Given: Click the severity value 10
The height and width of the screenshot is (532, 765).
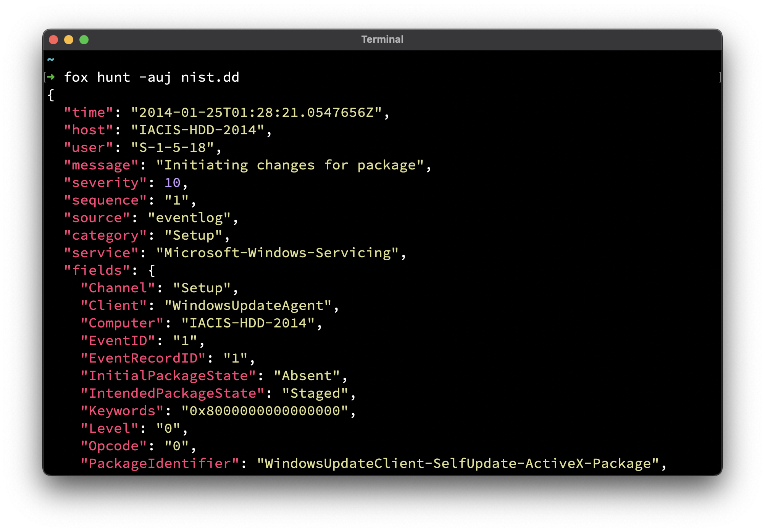Looking at the screenshot, I should pos(172,183).
